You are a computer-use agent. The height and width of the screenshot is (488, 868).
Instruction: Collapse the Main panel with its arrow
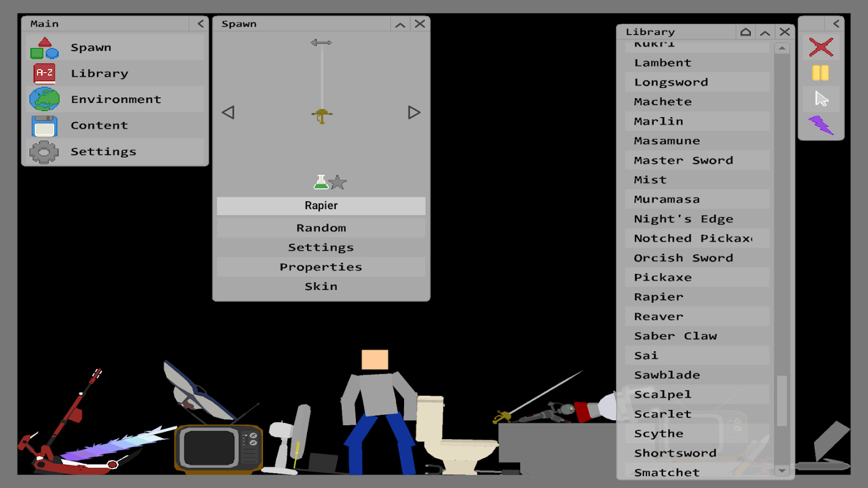click(200, 24)
